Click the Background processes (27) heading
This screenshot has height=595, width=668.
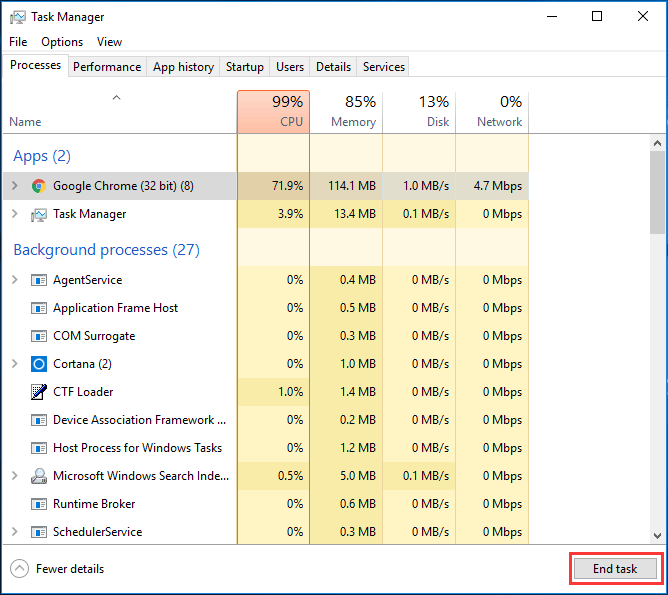(x=107, y=250)
